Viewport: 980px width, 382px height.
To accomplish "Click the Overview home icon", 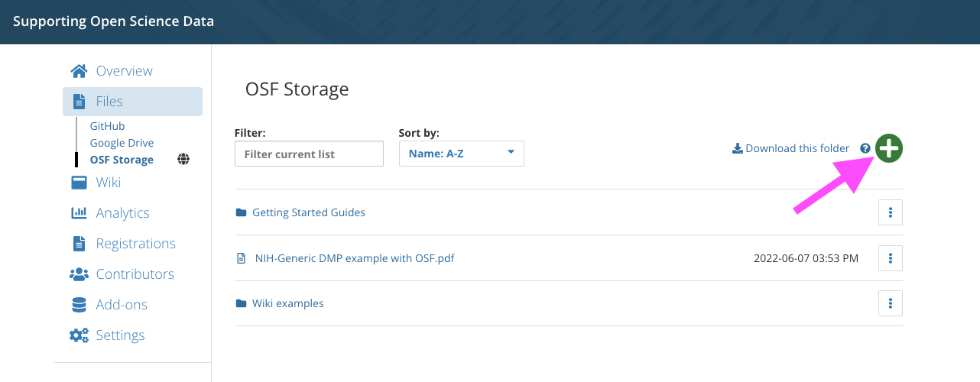I will click(79, 71).
